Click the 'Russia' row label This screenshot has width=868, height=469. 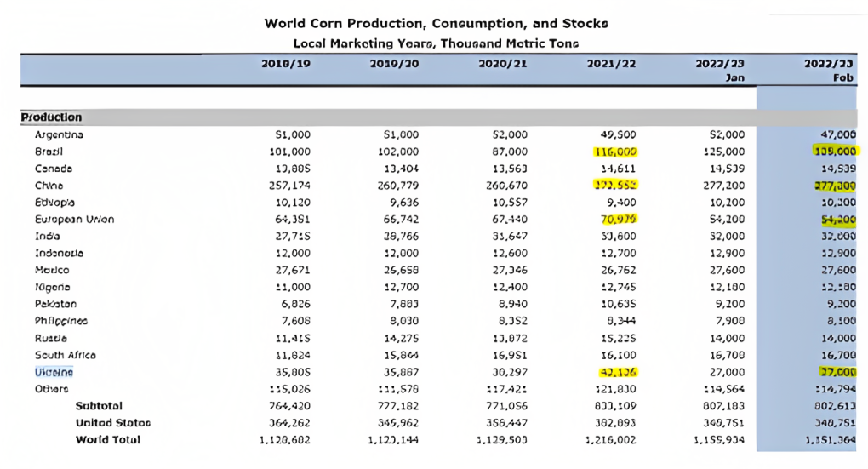[x=51, y=339]
